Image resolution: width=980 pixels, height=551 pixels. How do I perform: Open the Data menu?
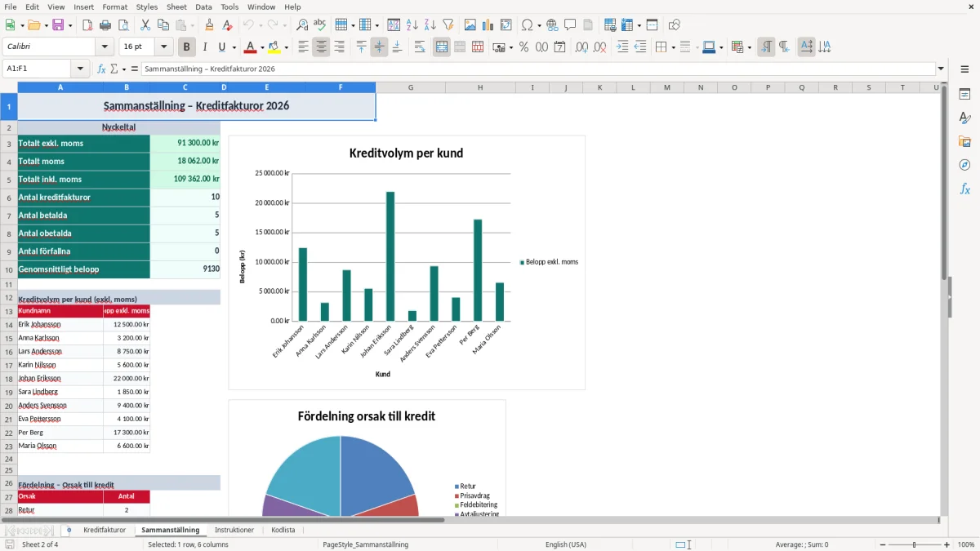203,7
